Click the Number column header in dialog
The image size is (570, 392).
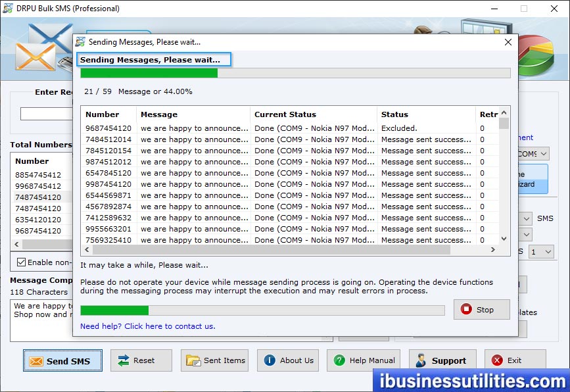tap(108, 114)
